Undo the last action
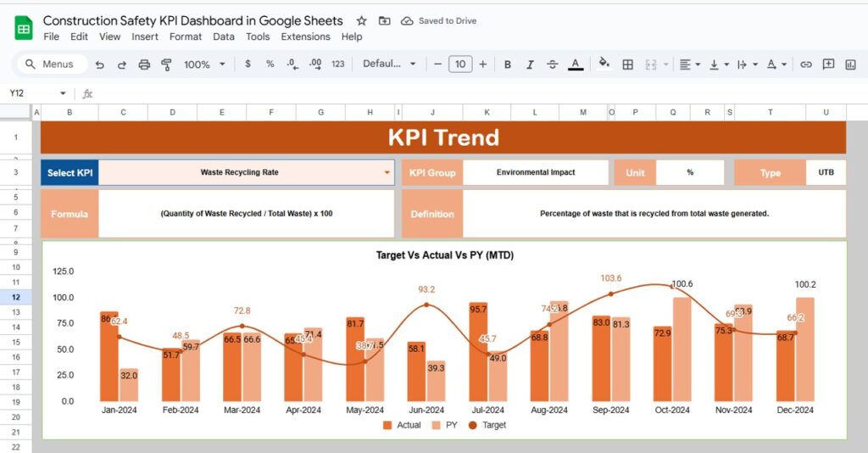The width and height of the screenshot is (868, 453). (x=100, y=64)
